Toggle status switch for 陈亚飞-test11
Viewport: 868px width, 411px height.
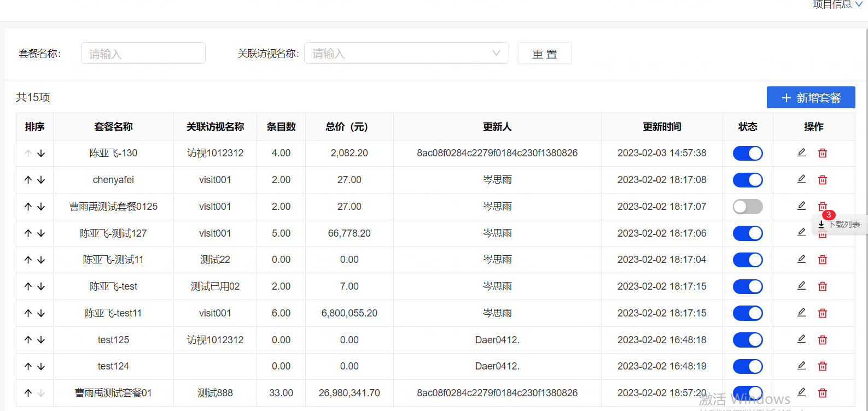748,313
